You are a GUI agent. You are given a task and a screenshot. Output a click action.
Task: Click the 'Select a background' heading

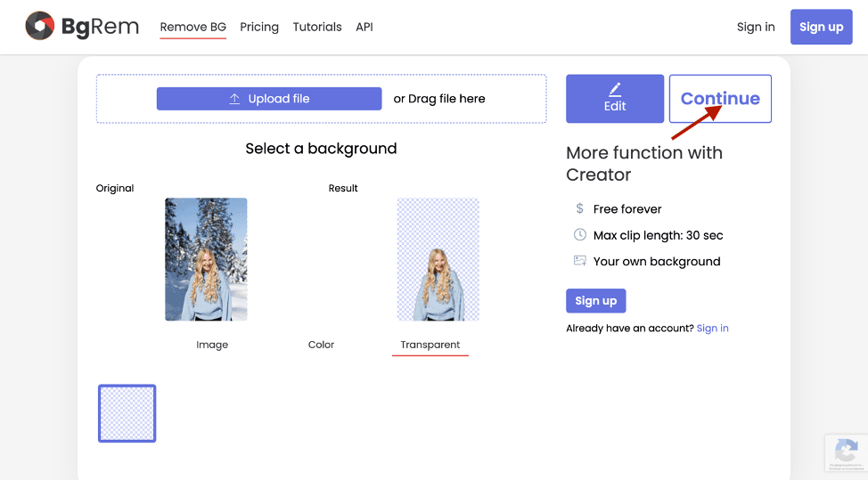321,148
